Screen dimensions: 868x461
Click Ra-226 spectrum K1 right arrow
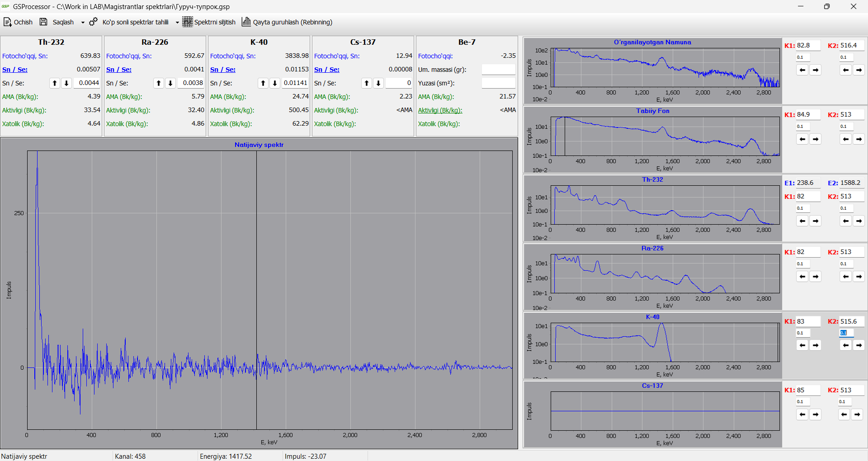click(x=816, y=277)
